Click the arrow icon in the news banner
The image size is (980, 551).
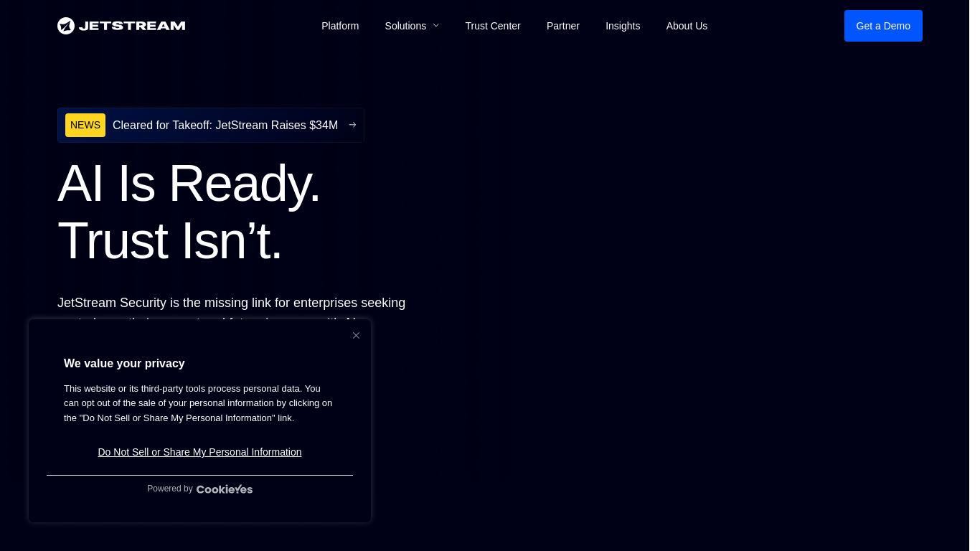(352, 125)
